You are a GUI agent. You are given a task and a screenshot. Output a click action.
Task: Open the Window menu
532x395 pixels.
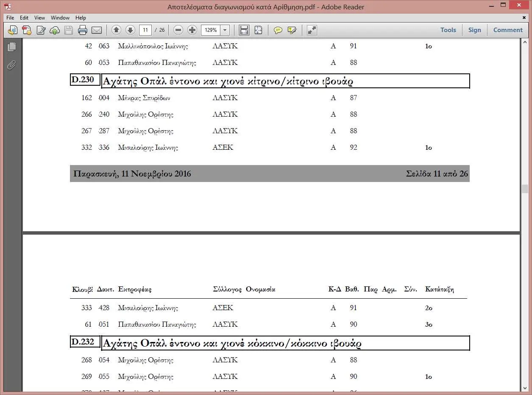point(60,18)
